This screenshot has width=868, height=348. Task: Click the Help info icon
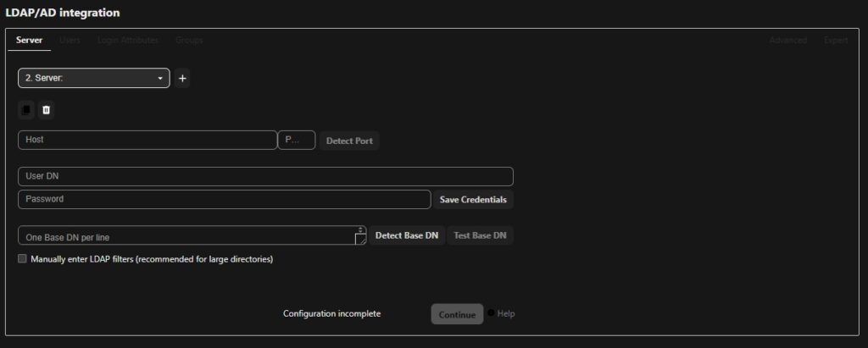[x=491, y=312]
